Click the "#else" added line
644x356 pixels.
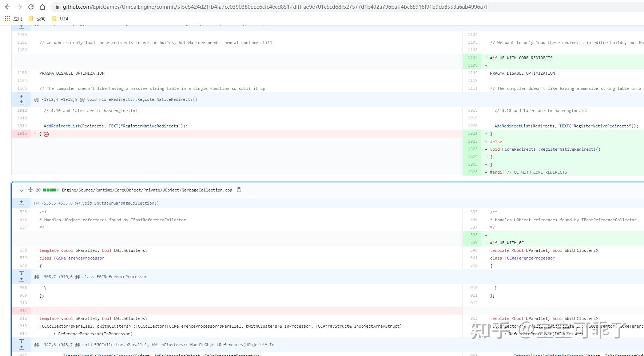coord(496,142)
